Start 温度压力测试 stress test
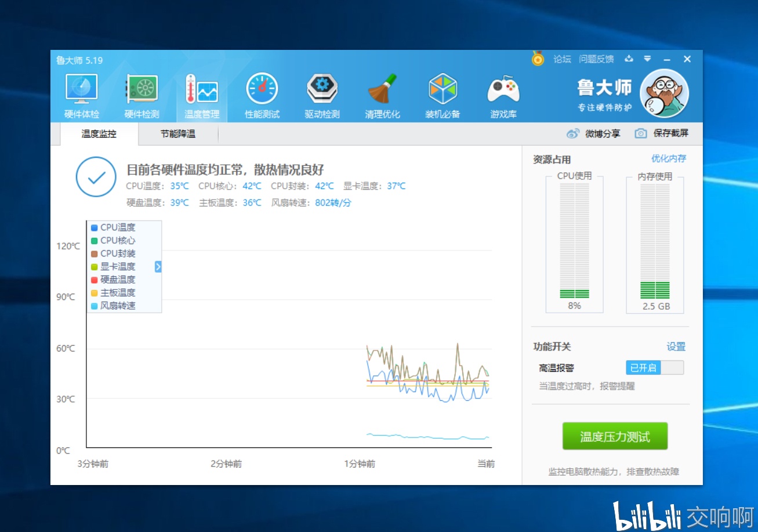 coord(615,436)
